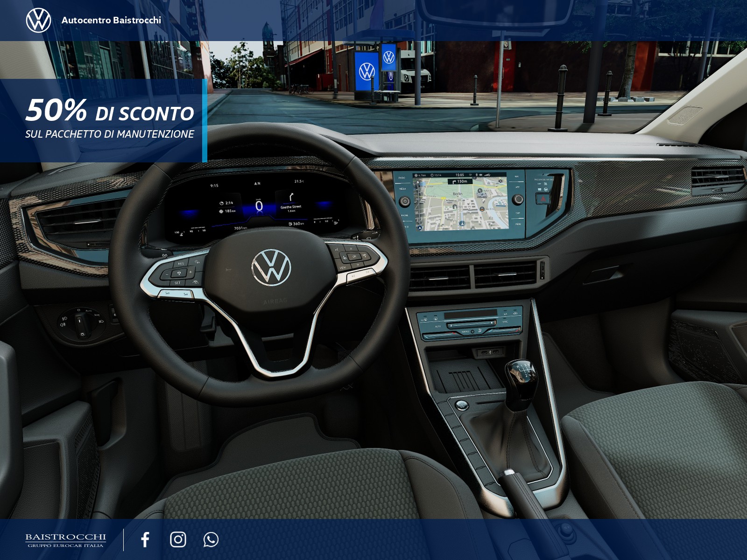Click the right rotary knob of the infotainment unit
The height and width of the screenshot is (560, 747).
517,199
